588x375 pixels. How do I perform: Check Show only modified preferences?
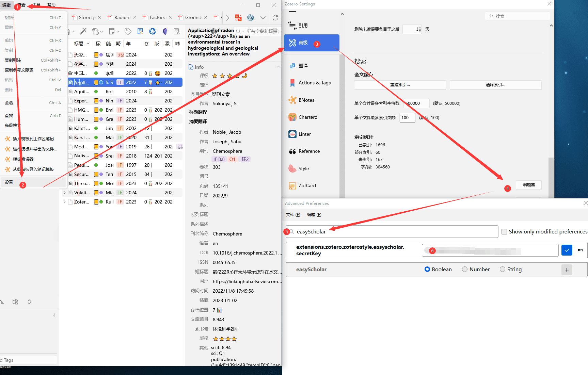504,232
